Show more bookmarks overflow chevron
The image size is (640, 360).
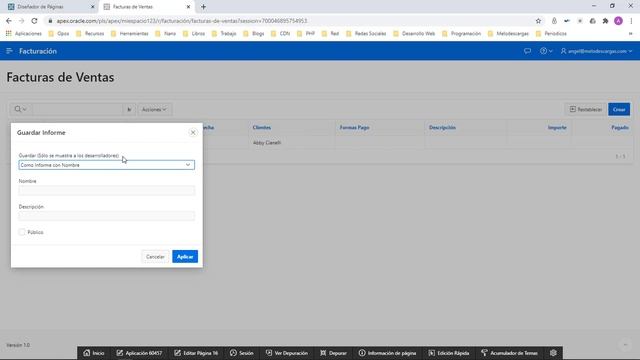pos(631,34)
